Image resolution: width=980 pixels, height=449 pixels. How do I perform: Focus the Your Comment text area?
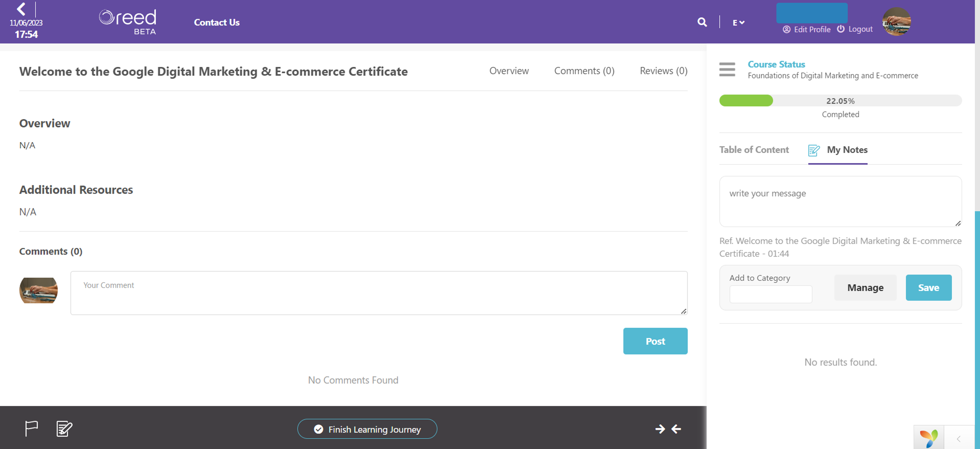click(x=379, y=293)
